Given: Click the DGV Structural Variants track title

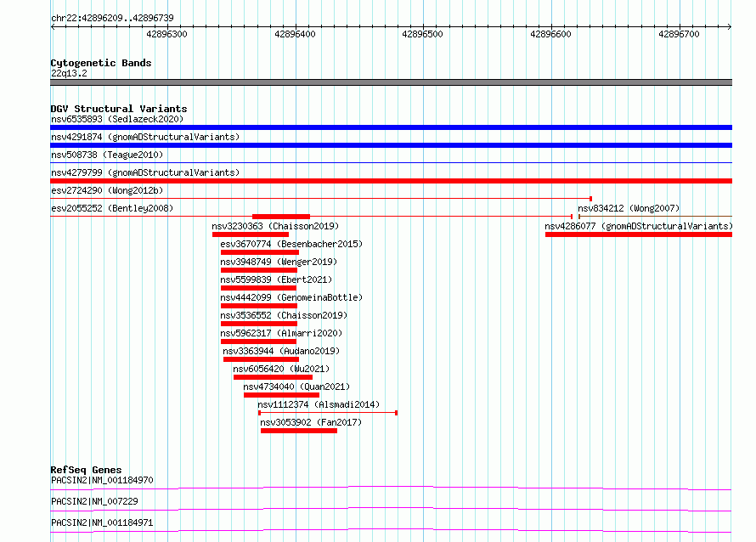Looking at the screenshot, I should (119, 109).
